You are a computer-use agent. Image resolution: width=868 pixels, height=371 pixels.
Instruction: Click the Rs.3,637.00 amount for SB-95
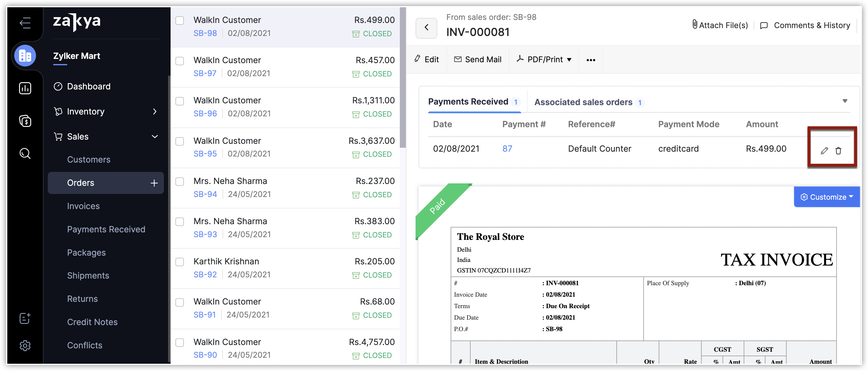tap(371, 141)
